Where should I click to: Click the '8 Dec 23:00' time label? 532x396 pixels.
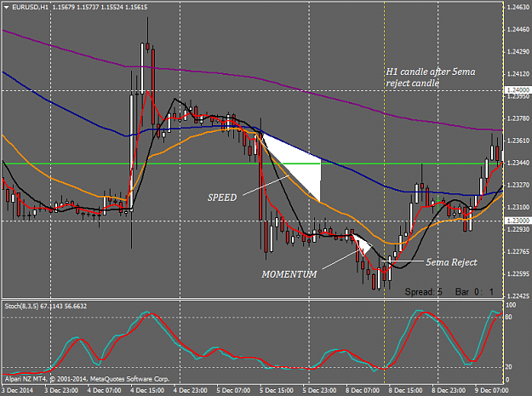point(449,390)
